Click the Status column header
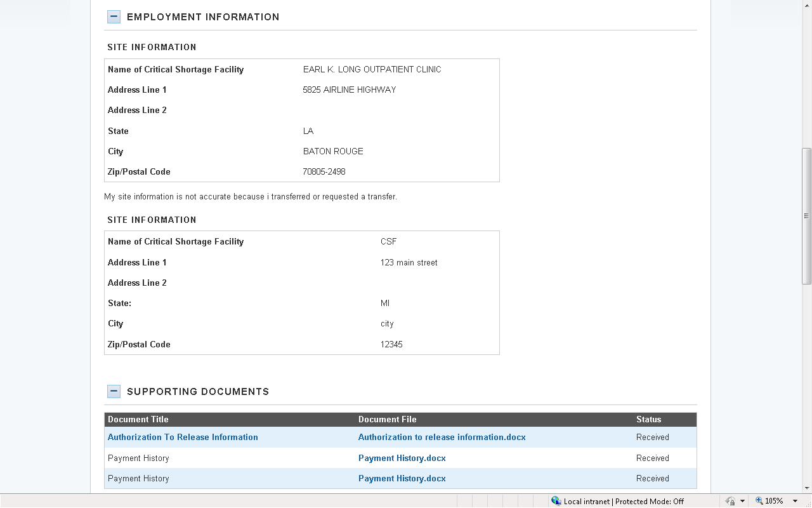 (x=649, y=420)
